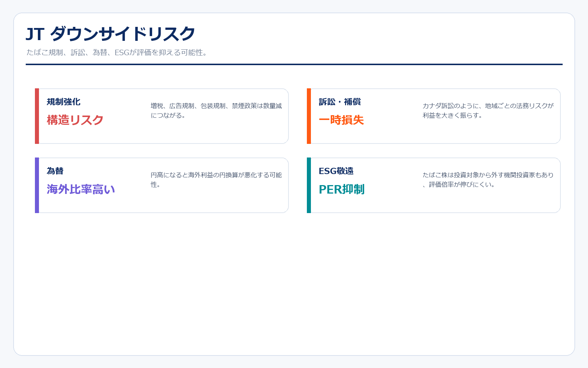Click the '訴訟・補償' card heading
This screenshot has width=588, height=368.
click(340, 102)
